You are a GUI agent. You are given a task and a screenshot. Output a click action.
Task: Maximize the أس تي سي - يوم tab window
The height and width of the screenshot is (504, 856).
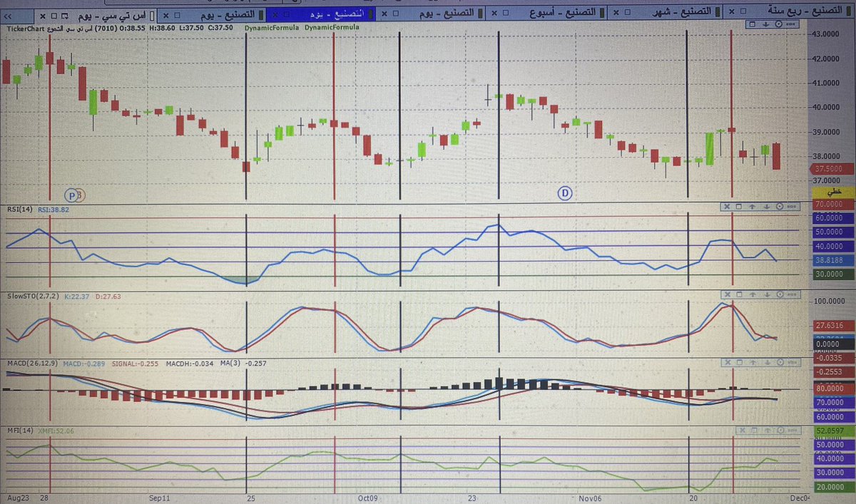click(x=54, y=16)
